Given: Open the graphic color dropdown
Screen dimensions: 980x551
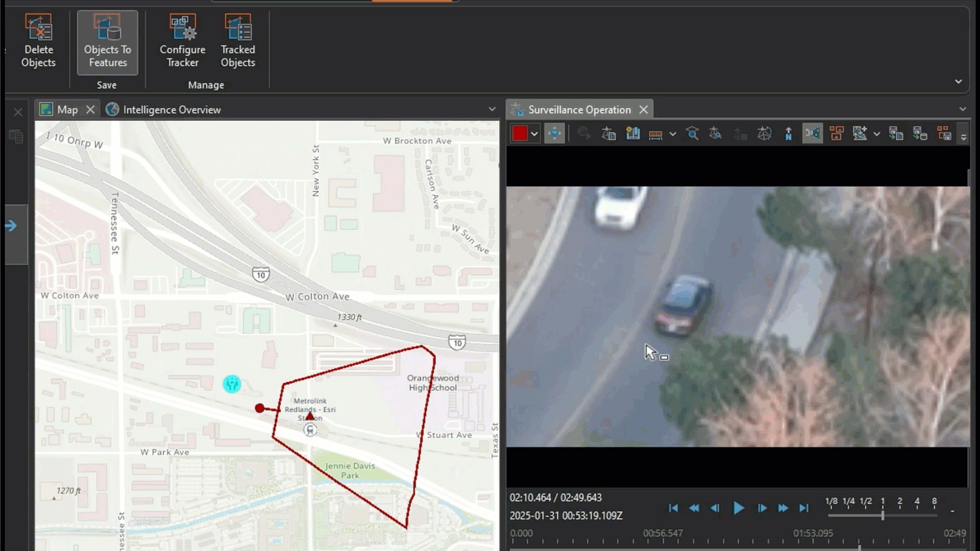Looking at the screenshot, I should click(x=534, y=133).
